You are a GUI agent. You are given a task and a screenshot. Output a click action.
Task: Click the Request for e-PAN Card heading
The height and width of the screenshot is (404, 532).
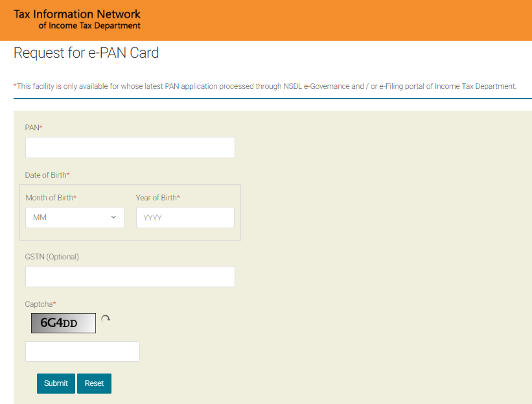coord(86,53)
